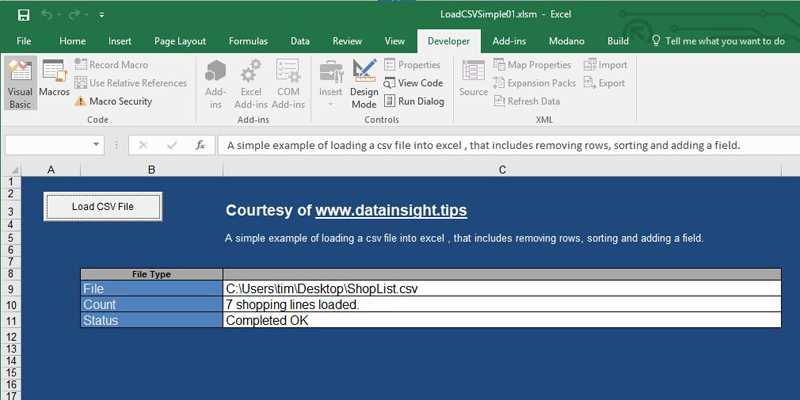The width and height of the screenshot is (800, 400).
Task: Open the XML Source pane
Action: (473, 78)
